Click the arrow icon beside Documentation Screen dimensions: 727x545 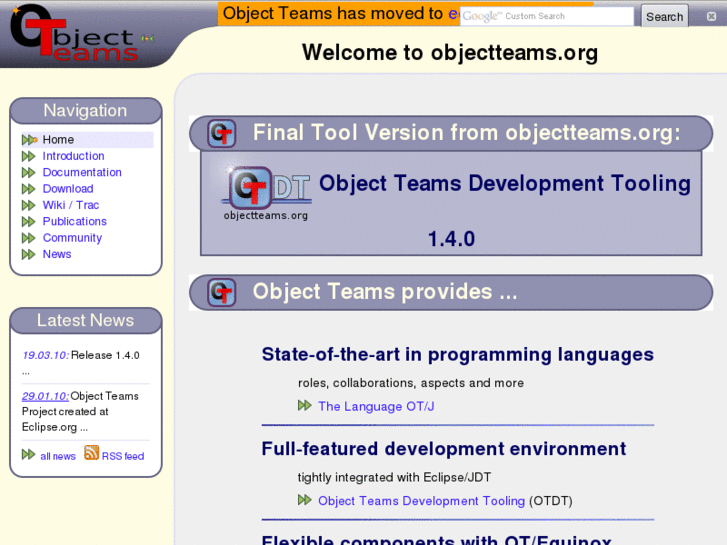(29, 173)
